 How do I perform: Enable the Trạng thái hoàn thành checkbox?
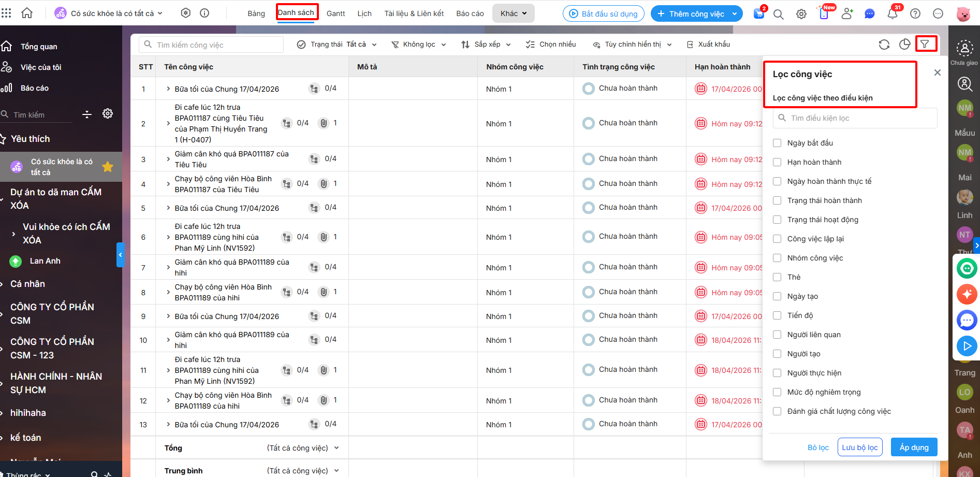(x=777, y=200)
